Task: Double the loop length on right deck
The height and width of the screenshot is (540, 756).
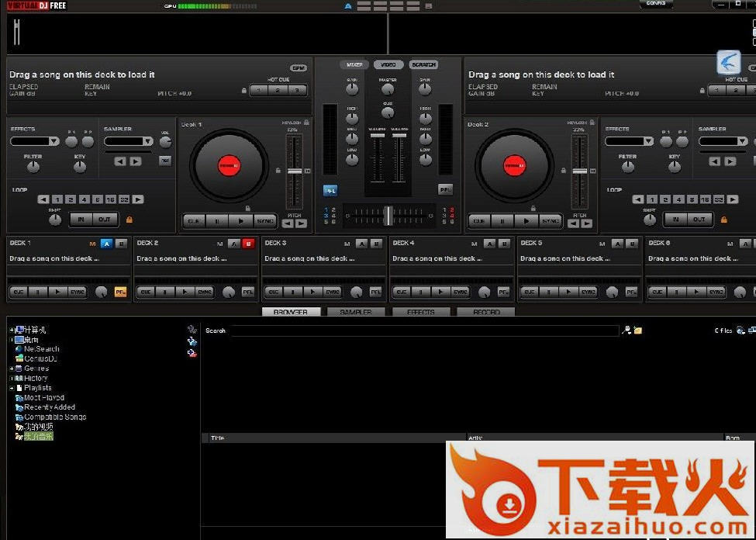Action: tap(733, 199)
